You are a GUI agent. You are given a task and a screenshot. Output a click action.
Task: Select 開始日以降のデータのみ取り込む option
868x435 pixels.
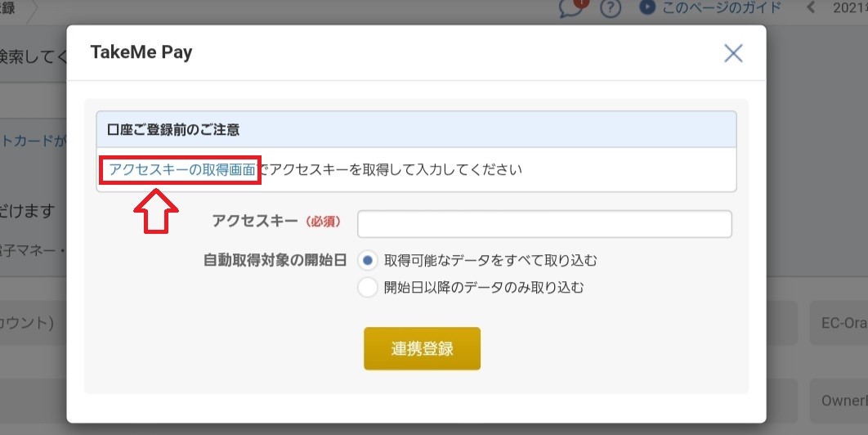[x=368, y=288]
